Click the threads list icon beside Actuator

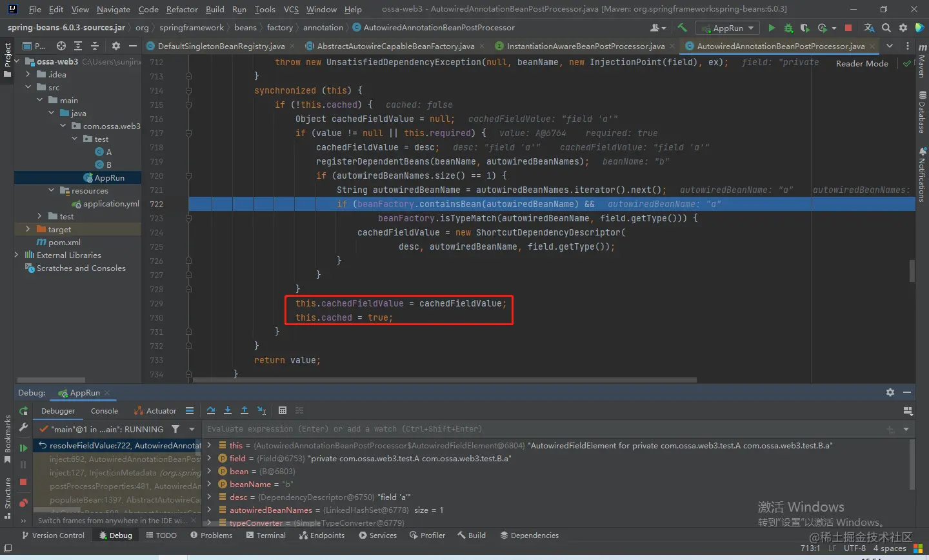coord(190,410)
